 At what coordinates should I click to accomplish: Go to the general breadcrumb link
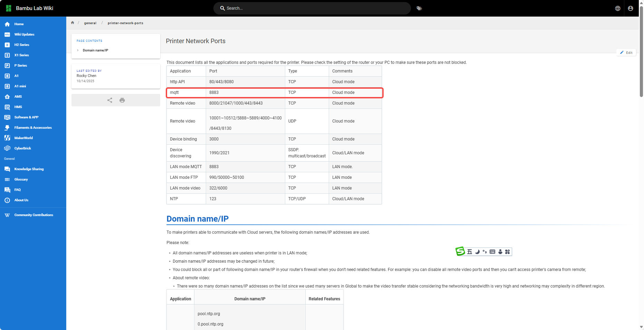(x=90, y=23)
